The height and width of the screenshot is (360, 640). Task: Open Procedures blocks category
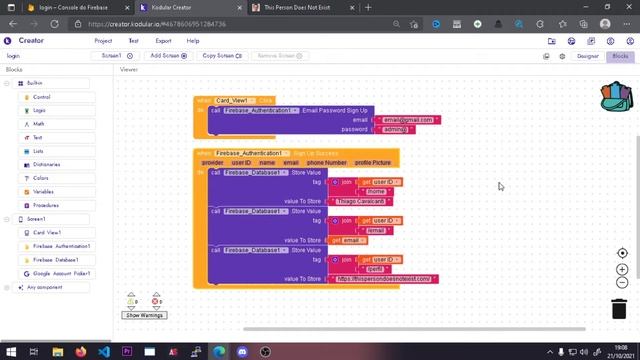pos(56,205)
